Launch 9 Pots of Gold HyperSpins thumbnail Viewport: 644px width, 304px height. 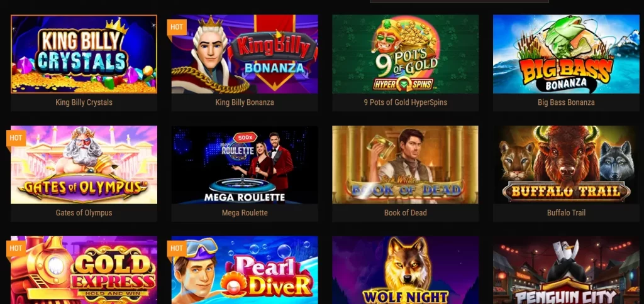(x=406, y=54)
